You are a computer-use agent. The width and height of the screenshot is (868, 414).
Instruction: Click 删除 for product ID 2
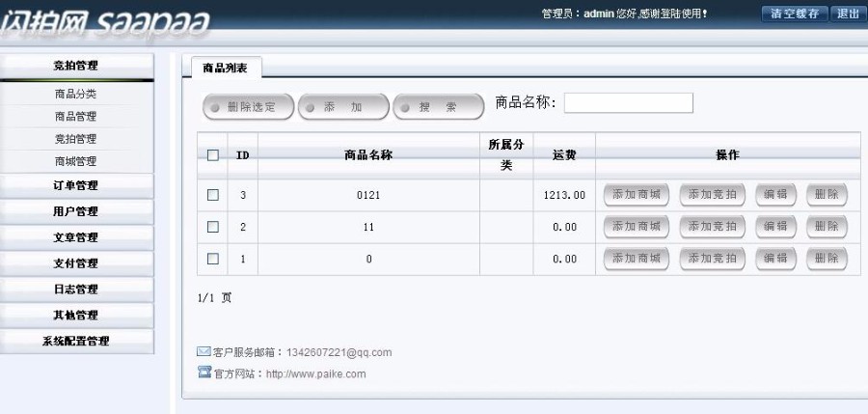[x=827, y=227]
